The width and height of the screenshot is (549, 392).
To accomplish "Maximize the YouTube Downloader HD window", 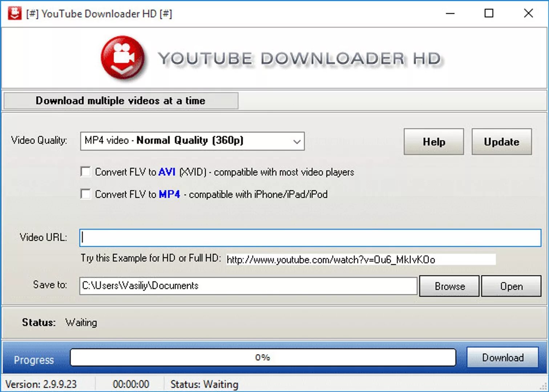I will 489,13.
